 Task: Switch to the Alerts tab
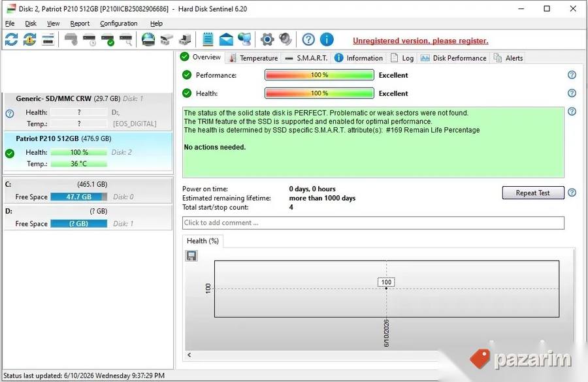(508, 58)
